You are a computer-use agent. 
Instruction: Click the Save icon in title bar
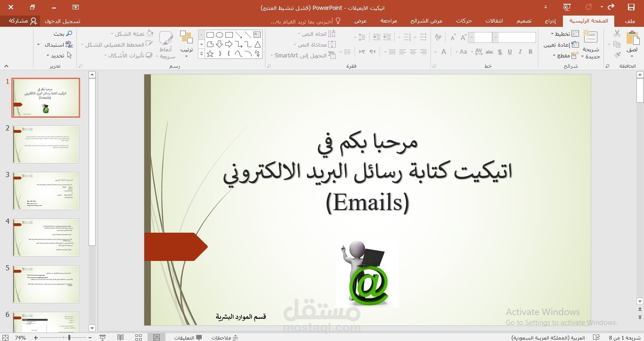click(x=631, y=7)
